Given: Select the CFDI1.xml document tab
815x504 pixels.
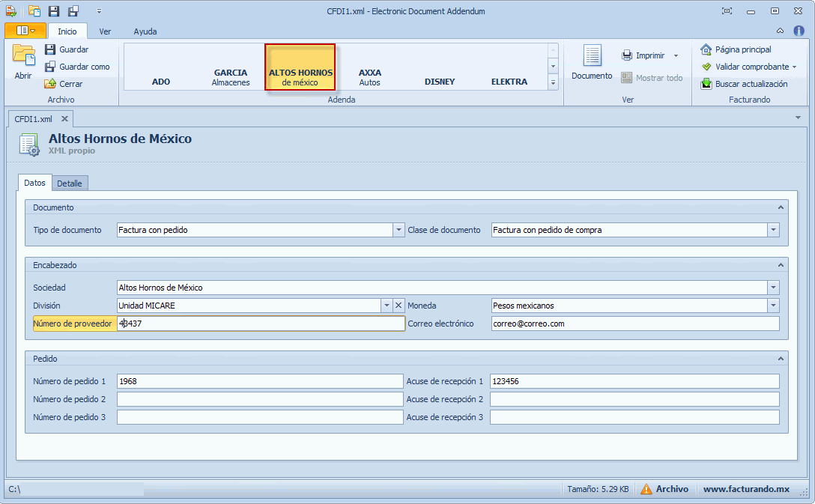Looking at the screenshot, I should click(x=33, y=119).
